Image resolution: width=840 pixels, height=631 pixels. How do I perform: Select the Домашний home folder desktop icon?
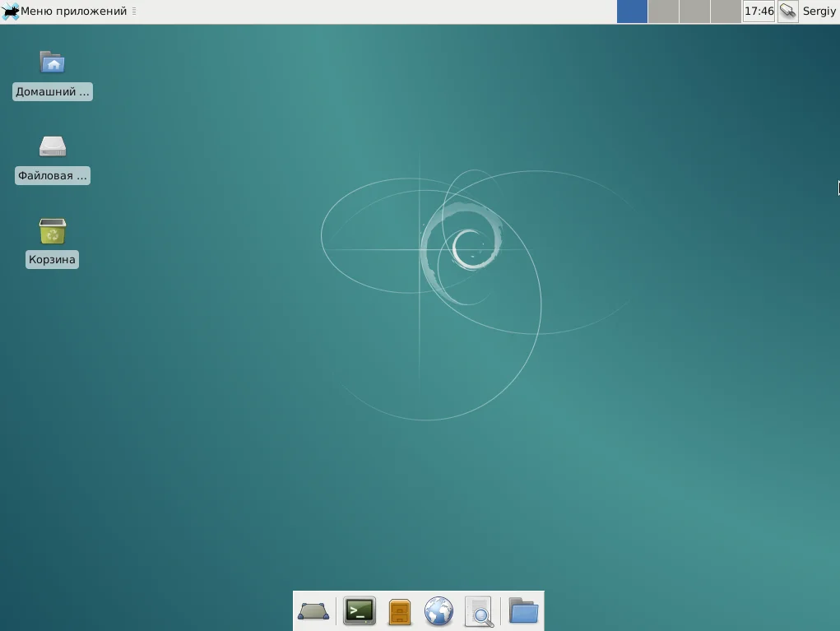pyautogui.click(x=53, y=63)
